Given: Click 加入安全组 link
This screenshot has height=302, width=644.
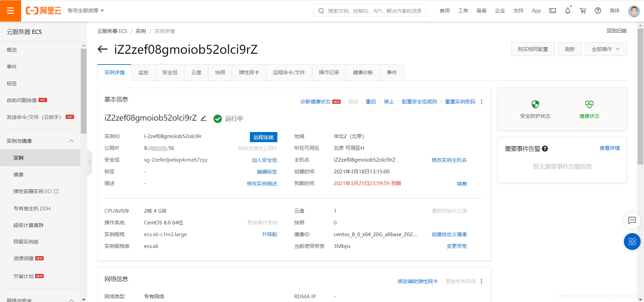Looking at the screenshot, I should [264, 160].
